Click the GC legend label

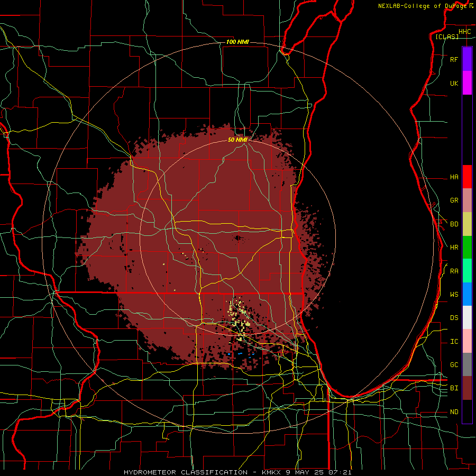coord(454,365)
